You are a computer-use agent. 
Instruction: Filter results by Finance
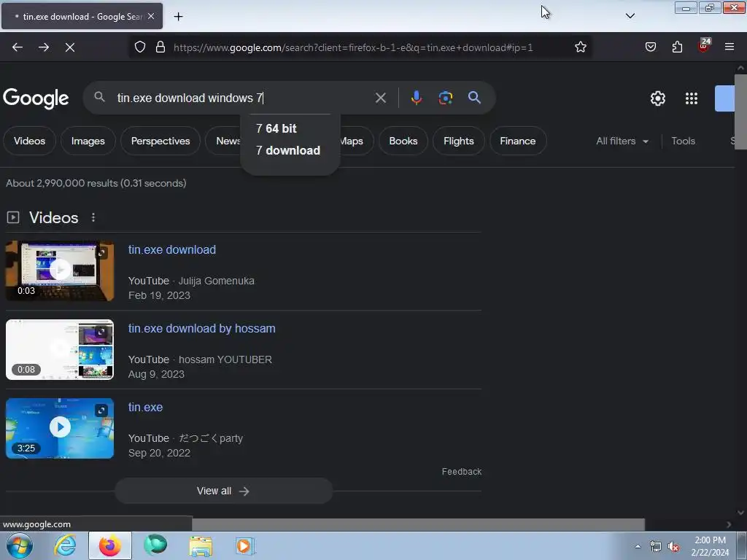518,141
